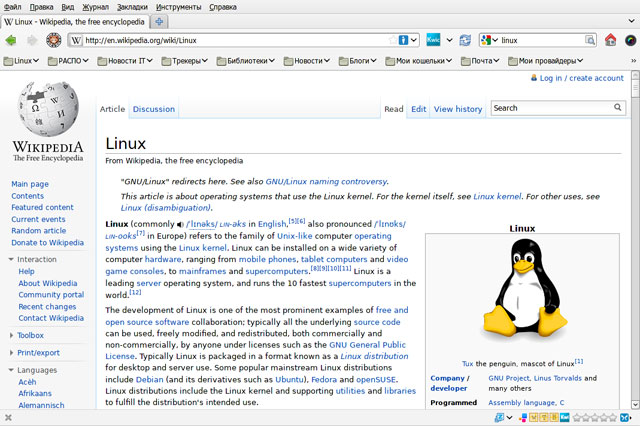
Task: Play the Linux pronunciation speaker icon
Action: coord(180,223)
